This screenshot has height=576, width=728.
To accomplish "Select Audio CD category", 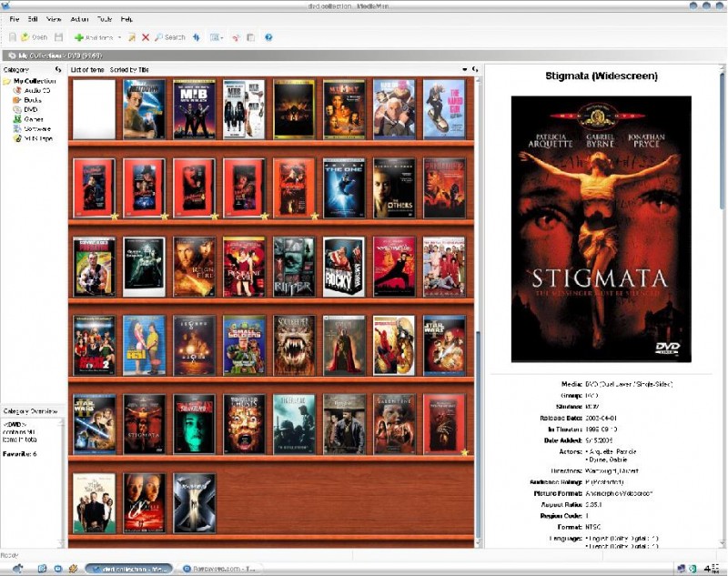I will (37, 90).
